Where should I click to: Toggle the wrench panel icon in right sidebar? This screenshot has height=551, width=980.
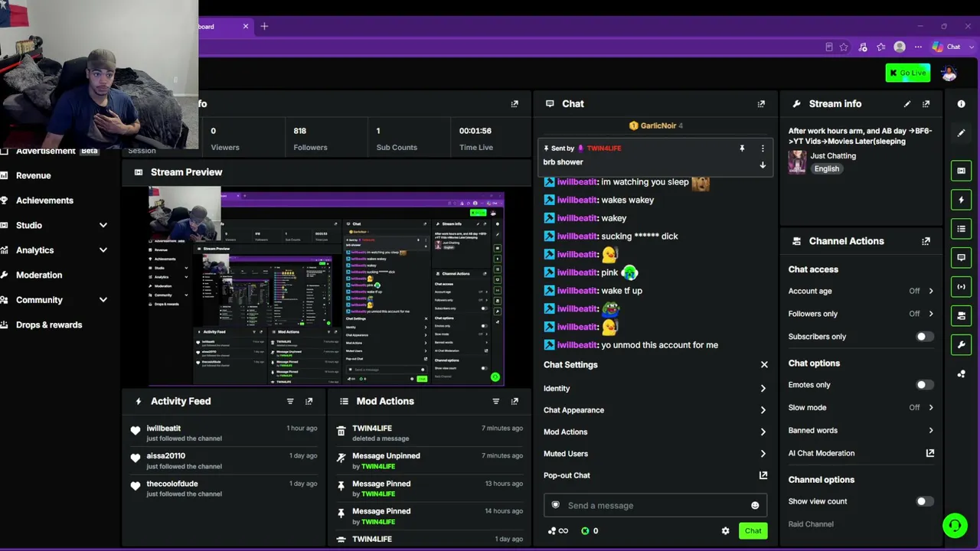(961, 344)
